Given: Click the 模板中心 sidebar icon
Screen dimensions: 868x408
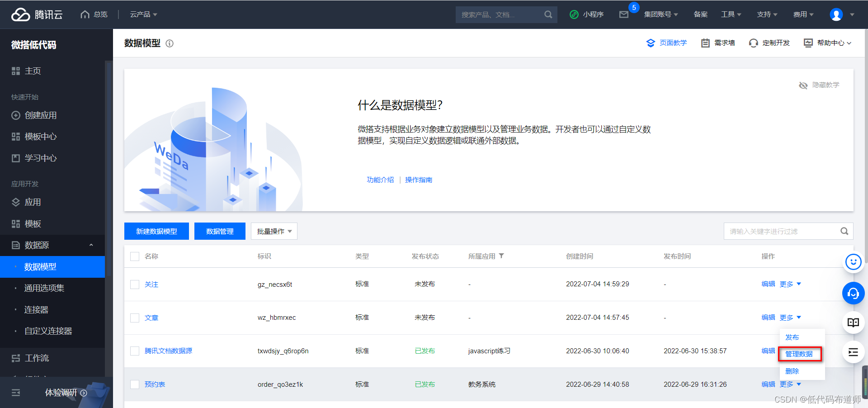Looking at the screenshot, I should pyautogui.click(x=16, y=137).
